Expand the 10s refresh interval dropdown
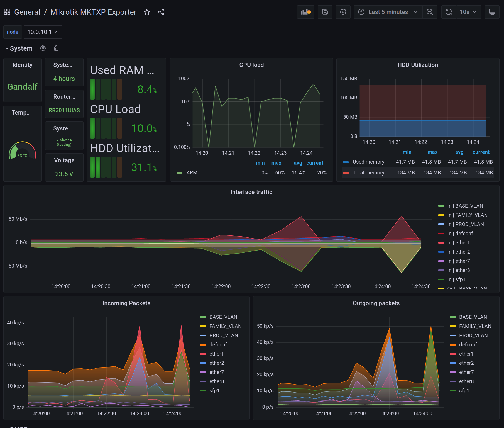The image size is (504, 428). pos(468,12)
